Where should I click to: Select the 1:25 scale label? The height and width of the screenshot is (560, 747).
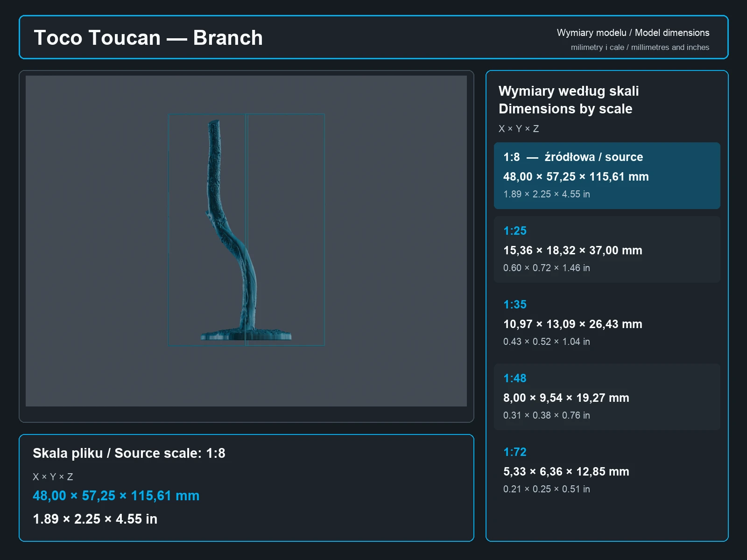pyautogui.click(x=514, y=231)
